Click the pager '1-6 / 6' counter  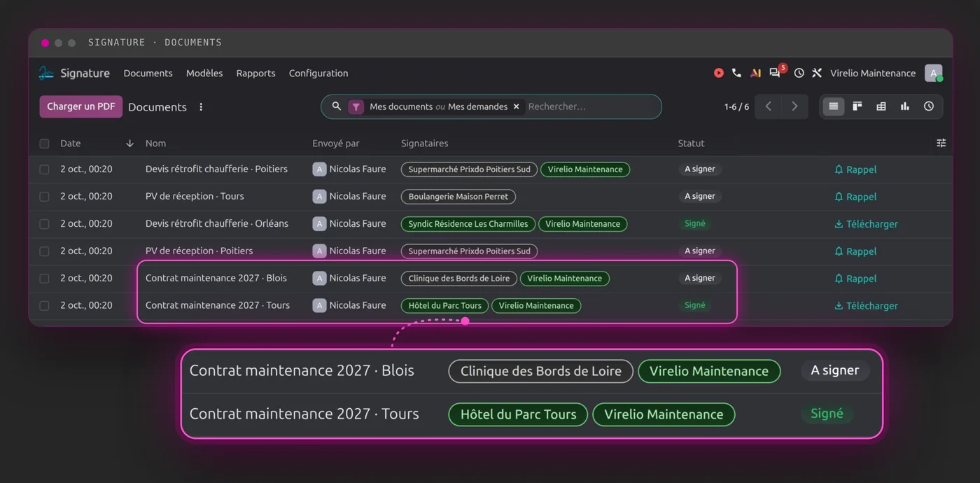(x=736, y=107)
